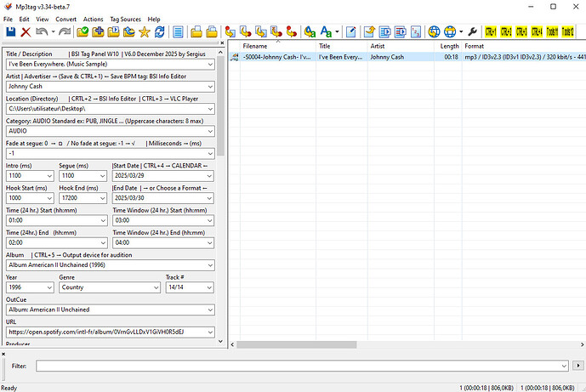
Task: Click the yellow CTRL+3 tool button
Action: click(x=521, y=32)
